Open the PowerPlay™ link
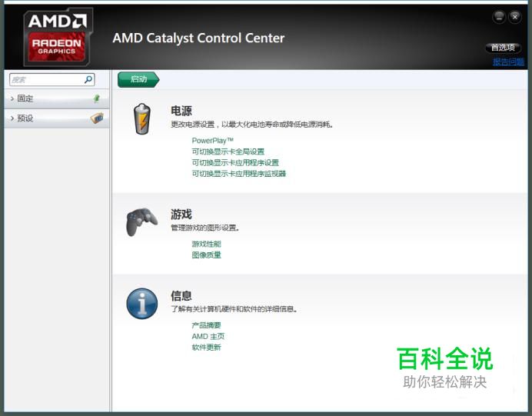The width and height of the screenshot is (532, 416). (213, 141)
